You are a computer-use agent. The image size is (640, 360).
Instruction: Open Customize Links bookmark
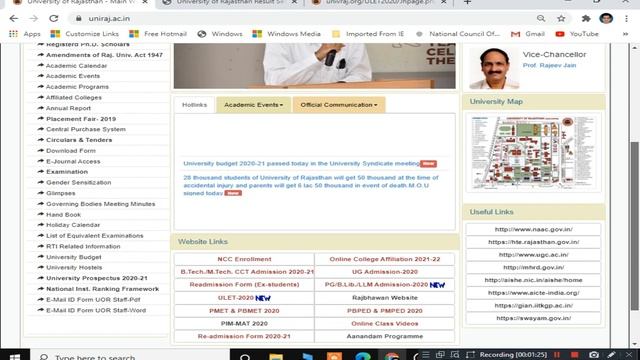click(84, 34)
